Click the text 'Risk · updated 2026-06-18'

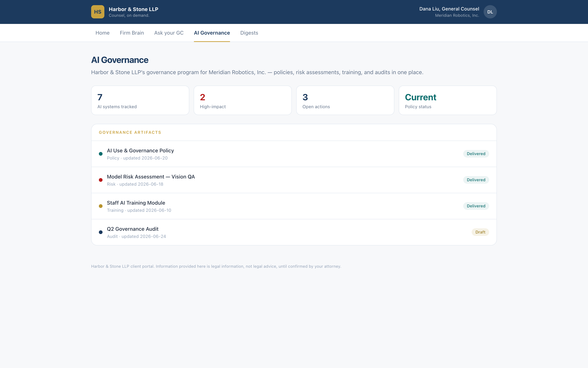[x=135, y=184]
